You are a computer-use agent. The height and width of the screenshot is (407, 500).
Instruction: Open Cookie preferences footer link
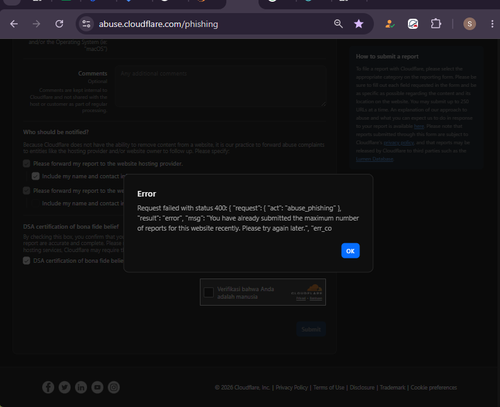click(434, 387)
